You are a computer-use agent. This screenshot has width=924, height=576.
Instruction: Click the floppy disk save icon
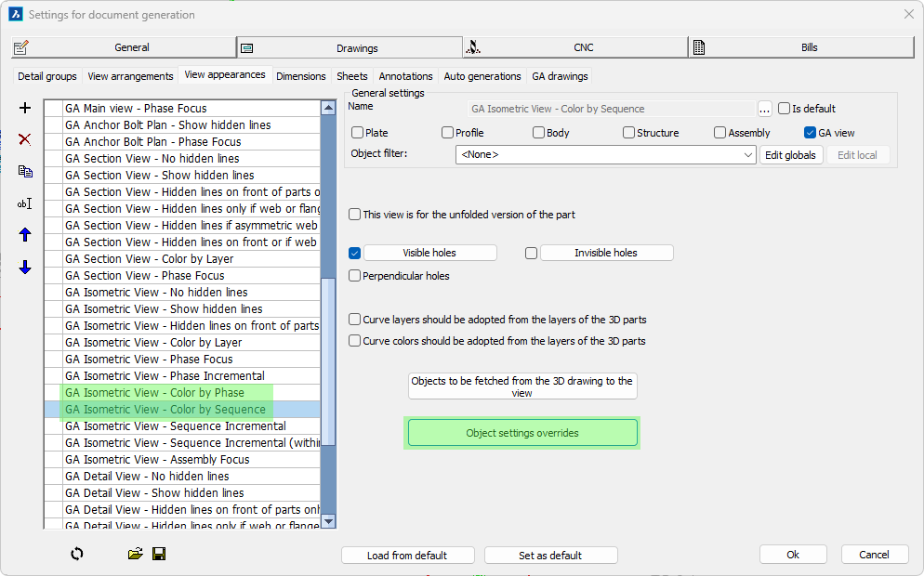pyautogui.click(x=159, y=554)
